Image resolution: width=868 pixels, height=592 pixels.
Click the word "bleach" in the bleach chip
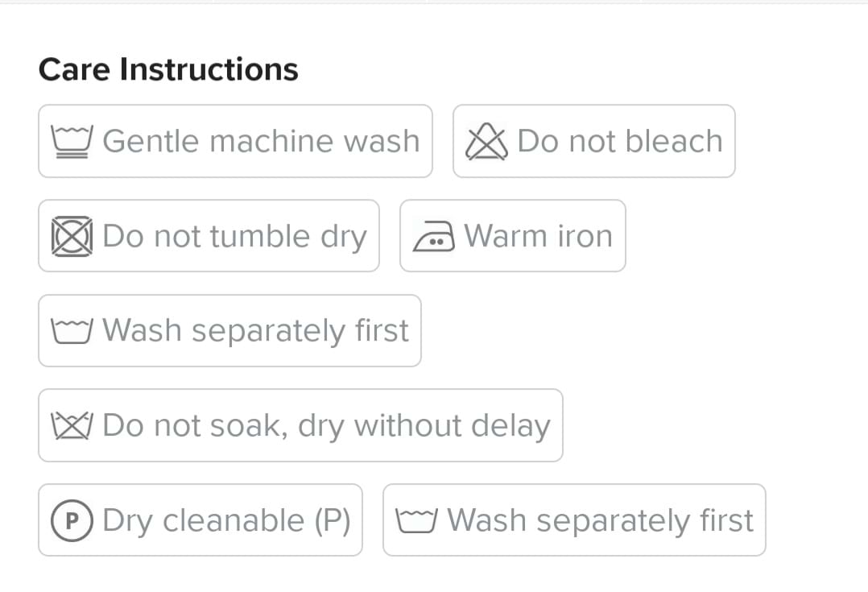tap(673, 141)
